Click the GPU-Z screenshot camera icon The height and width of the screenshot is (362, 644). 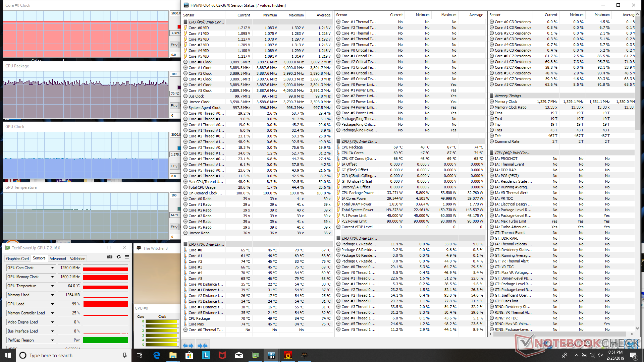(110, 257)
